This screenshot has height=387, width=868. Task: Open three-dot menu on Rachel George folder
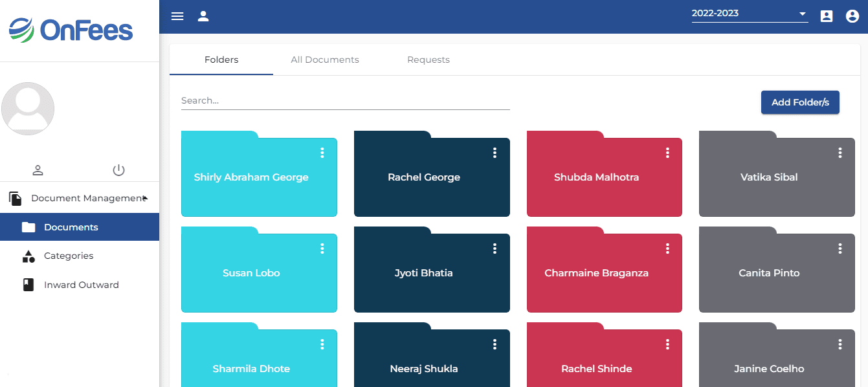click(x=495, y=153)
